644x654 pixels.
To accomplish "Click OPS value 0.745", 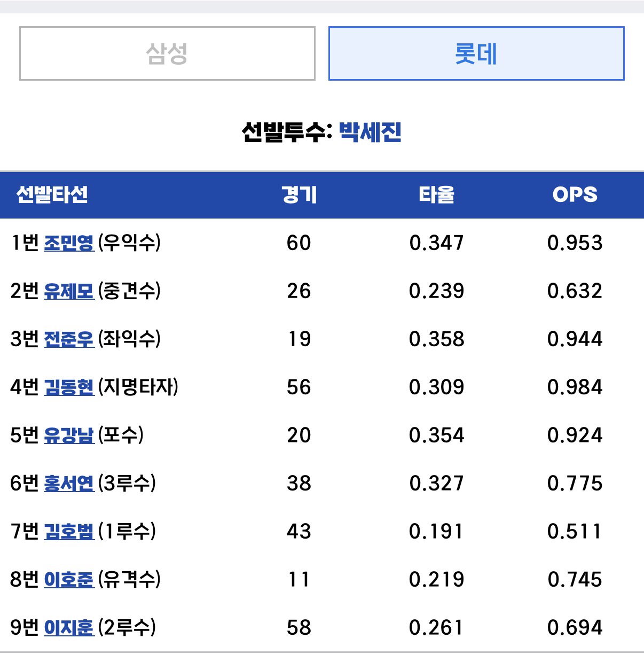I will (x=575, y=580).
